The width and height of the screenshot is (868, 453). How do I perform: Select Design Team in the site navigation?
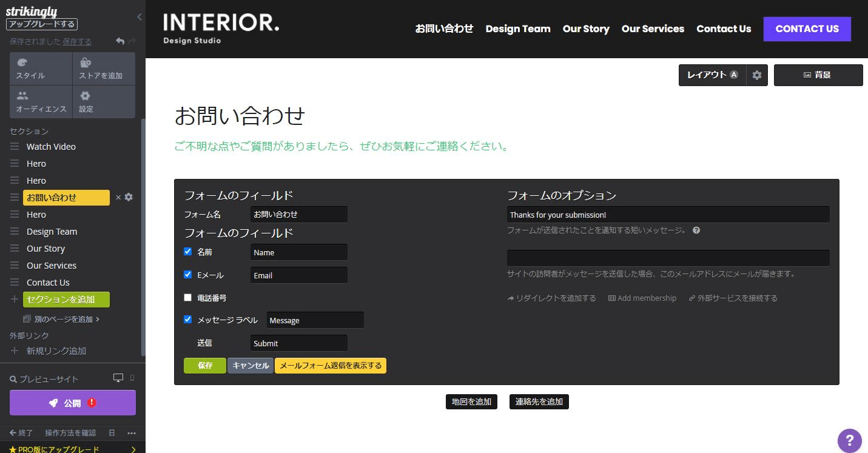[517, 29]
